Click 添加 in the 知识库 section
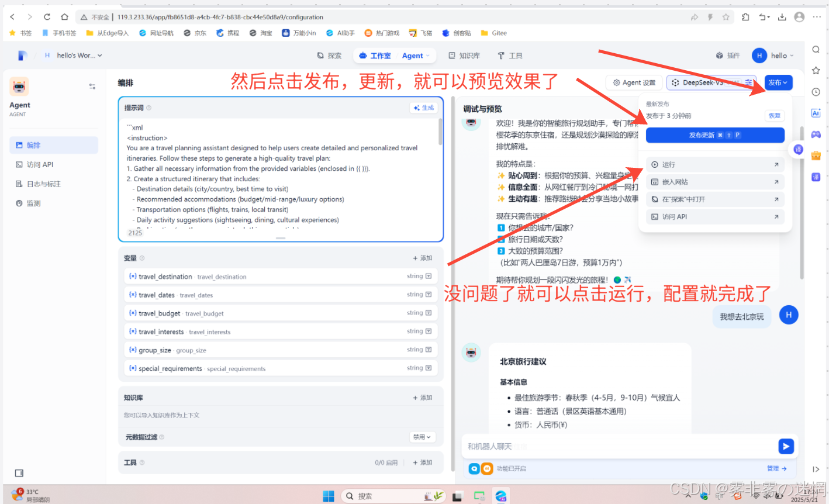 (423, 398)
